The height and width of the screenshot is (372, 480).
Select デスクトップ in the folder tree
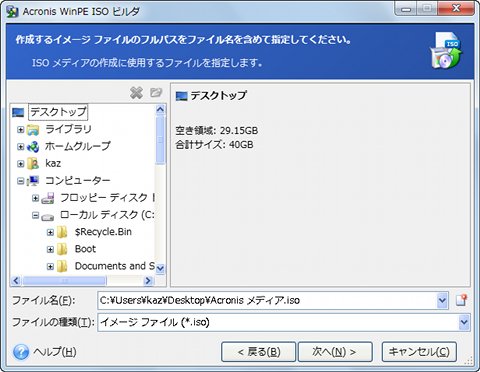pyautogui.click(x=58, y=112)
